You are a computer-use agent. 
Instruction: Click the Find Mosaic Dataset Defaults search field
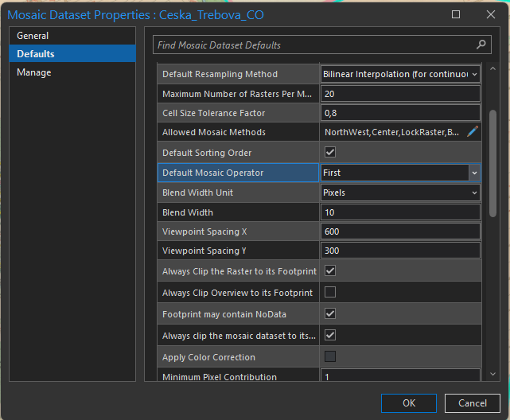point(314,45)
